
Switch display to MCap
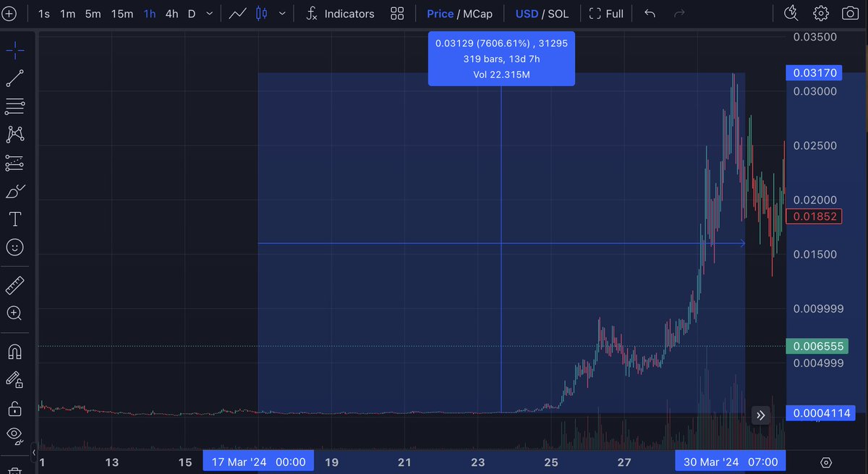(478, 14)
